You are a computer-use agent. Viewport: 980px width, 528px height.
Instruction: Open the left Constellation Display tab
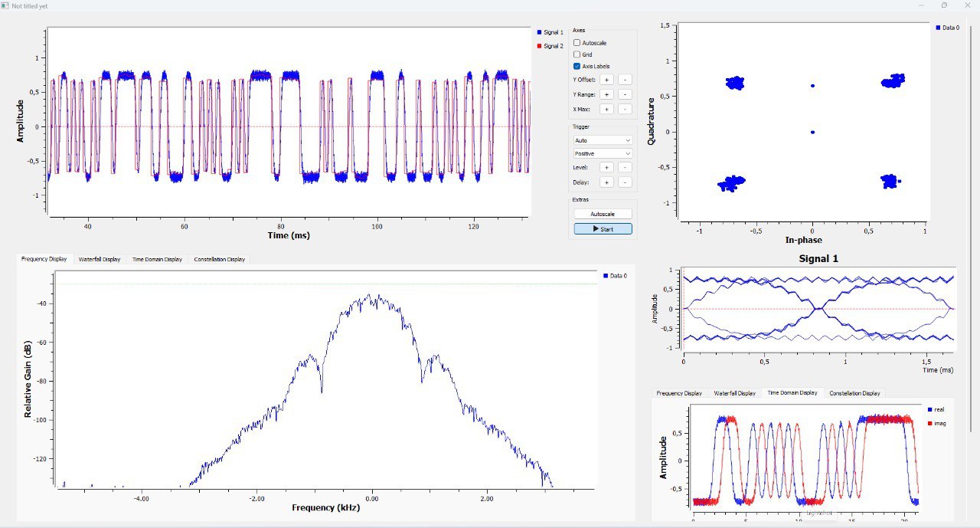point(218,259)
